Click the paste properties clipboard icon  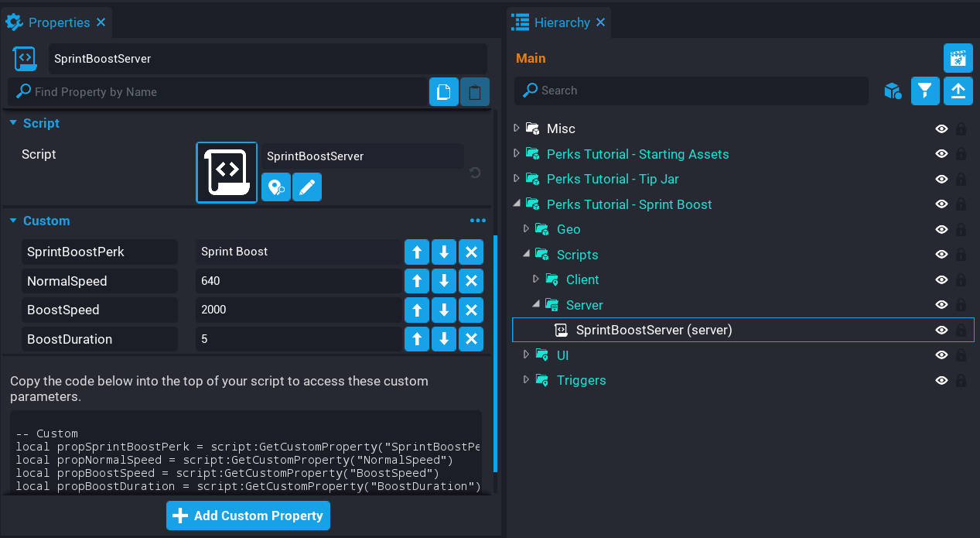[x=475, y=92]
